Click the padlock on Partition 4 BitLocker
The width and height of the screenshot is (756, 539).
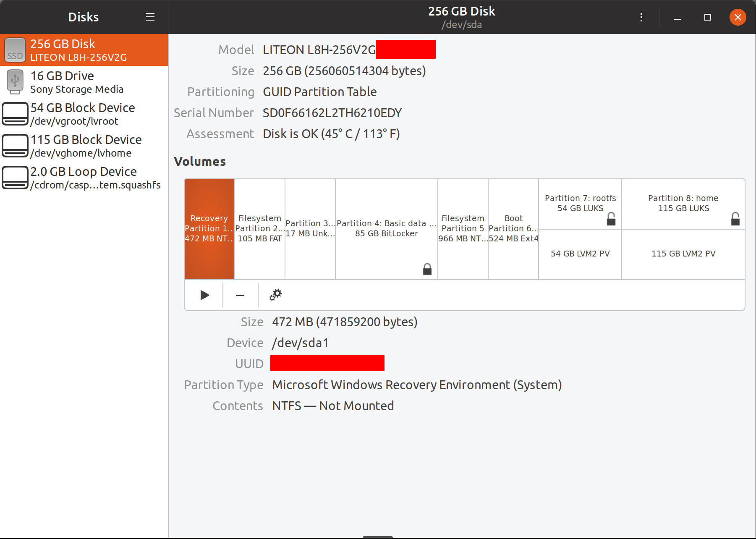(x=427, y=269)
